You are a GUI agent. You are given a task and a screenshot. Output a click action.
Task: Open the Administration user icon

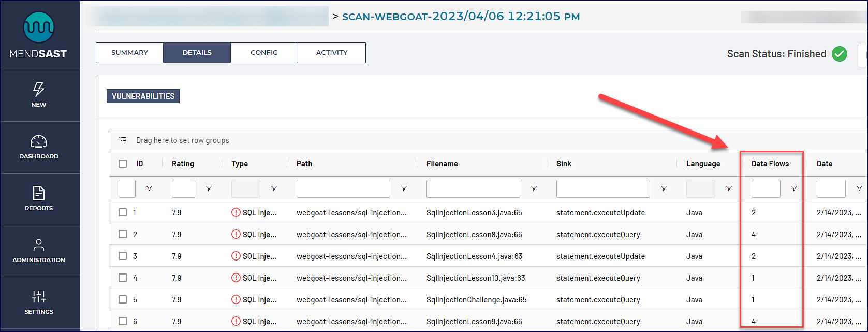(x=39, y=245)
